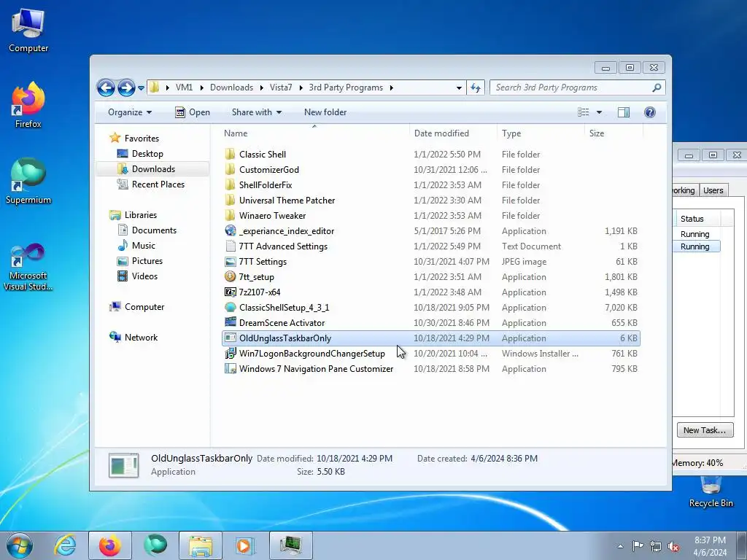Open the recent locations dropdown arrow
This screenshot has height=560, width=747.
click(141, 88)
